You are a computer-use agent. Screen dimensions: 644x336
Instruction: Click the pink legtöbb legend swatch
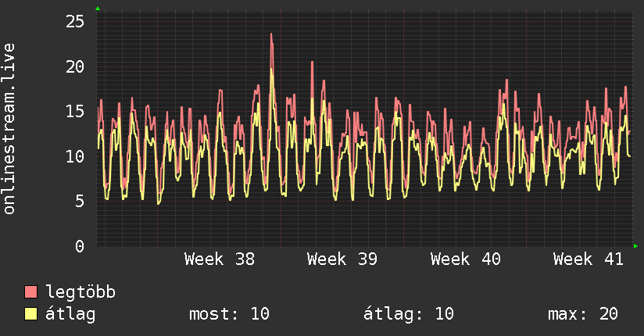(x=30, y=291)
